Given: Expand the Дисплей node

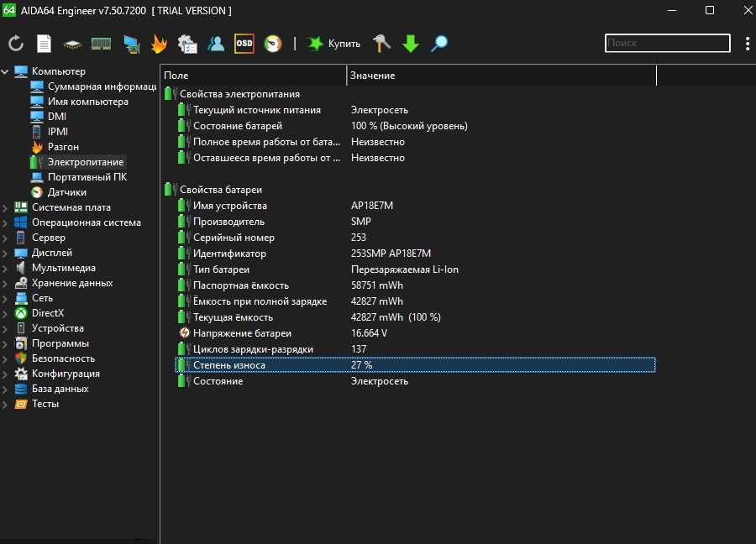Looking at the screenshot, I should [5, 253].
